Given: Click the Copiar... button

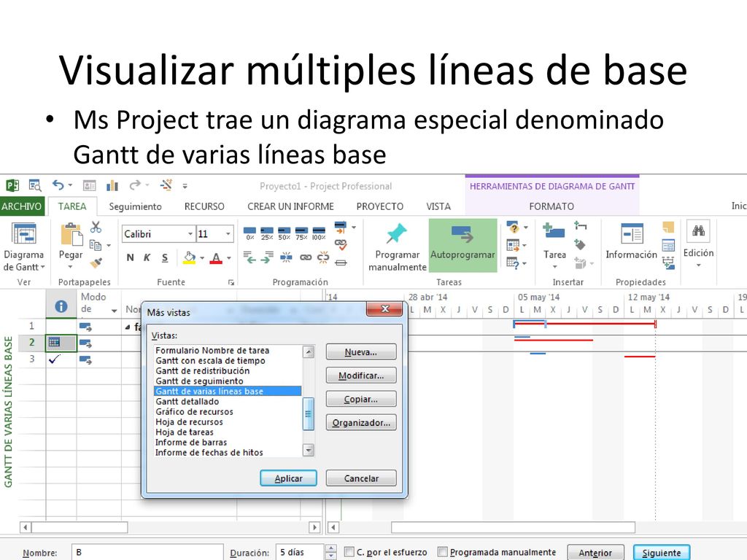Looking at the screenshot, I should tap(361, 399).
